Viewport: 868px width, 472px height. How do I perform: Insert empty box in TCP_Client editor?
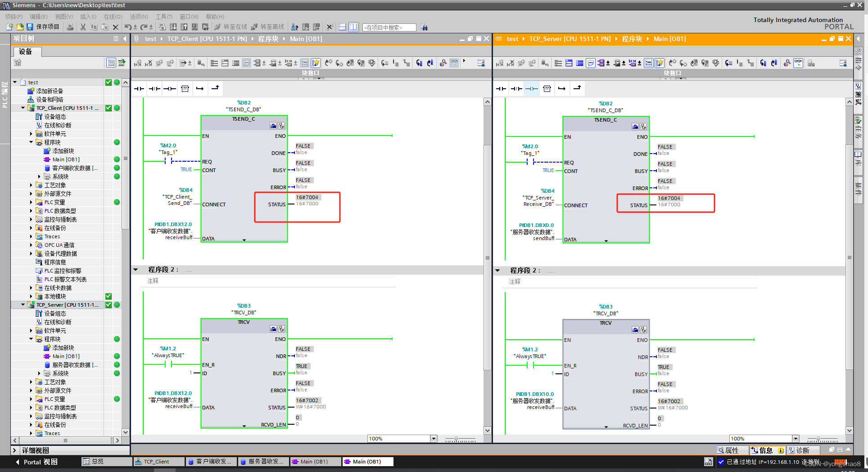coord(185,89)
